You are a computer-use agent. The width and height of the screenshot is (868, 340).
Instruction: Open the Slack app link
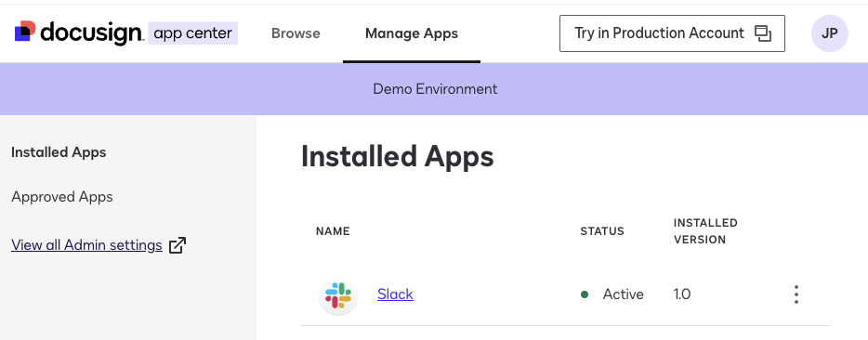pos(395,294)
